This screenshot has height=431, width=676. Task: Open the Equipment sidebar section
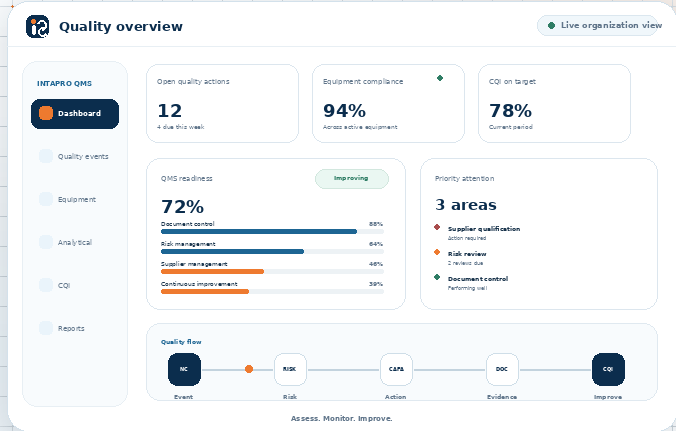[x=75, y=200]
